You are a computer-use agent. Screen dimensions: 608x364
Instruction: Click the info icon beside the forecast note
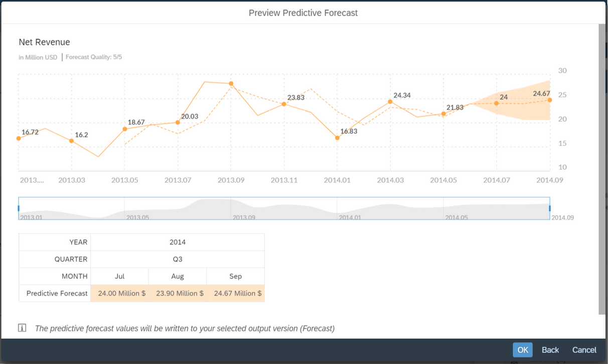pos(23,328)
